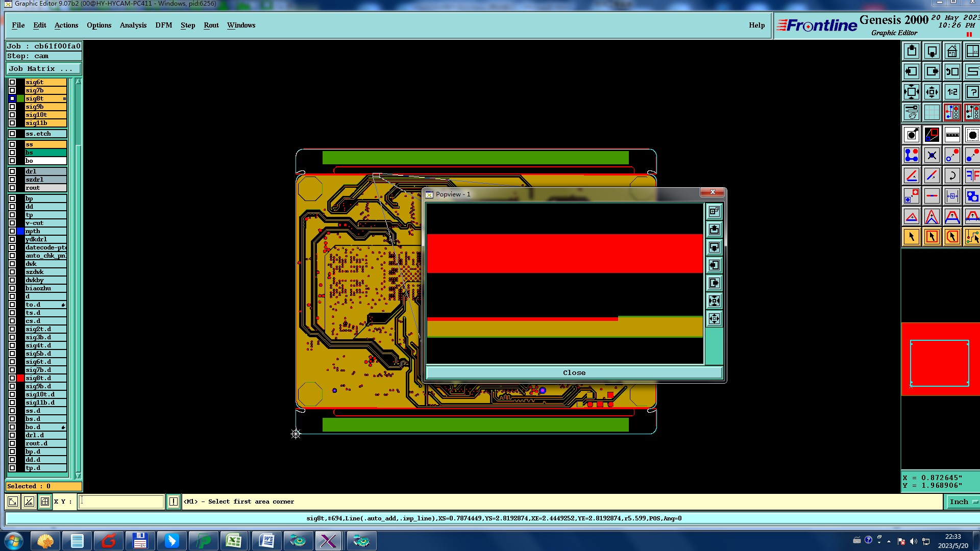Click the green color swatch of sig8t
Viewport: 980px width, 551px height.
click(20, 98)
